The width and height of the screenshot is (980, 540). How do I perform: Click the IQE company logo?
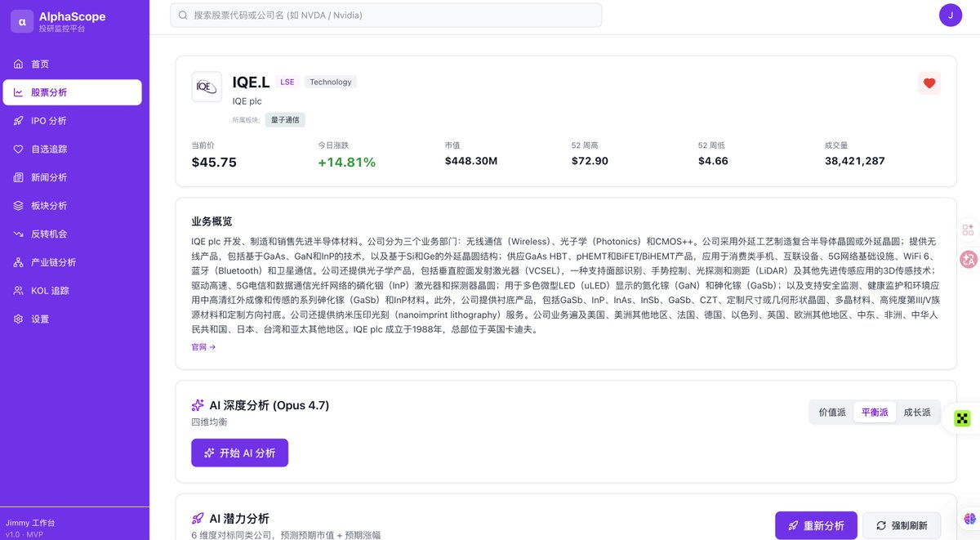[207, 87]
